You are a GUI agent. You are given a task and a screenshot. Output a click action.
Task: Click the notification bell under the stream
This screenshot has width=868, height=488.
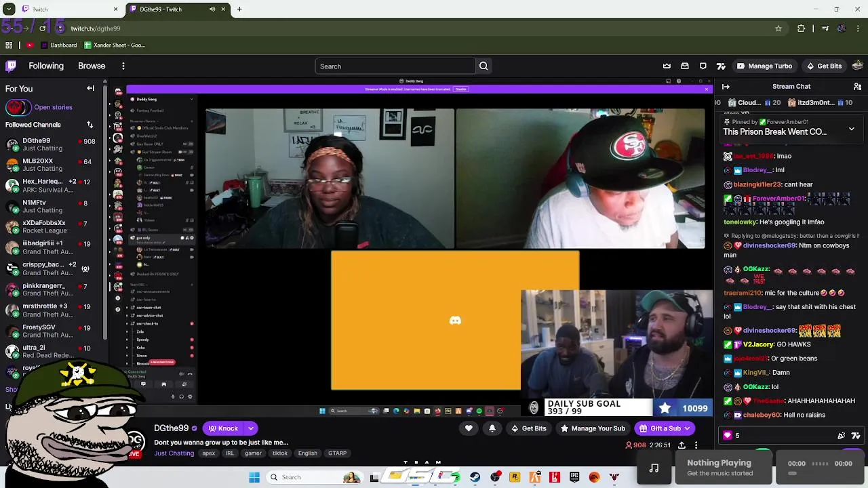492,428
